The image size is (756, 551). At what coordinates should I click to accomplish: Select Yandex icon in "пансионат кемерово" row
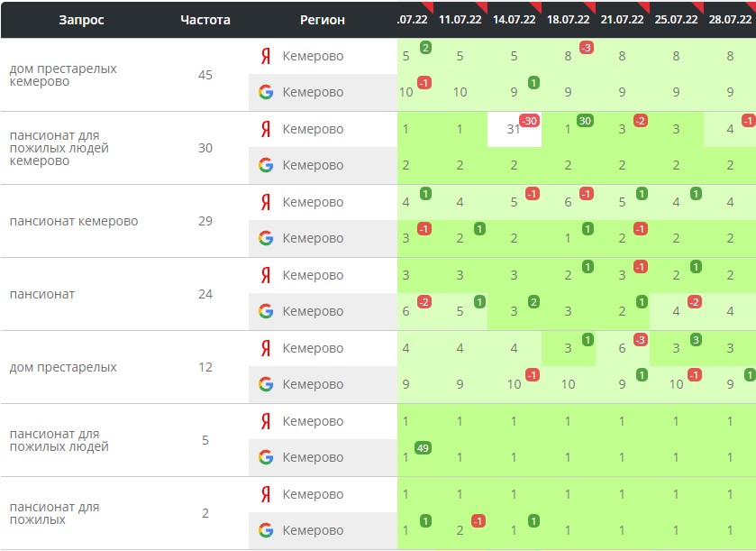[266, 202]
